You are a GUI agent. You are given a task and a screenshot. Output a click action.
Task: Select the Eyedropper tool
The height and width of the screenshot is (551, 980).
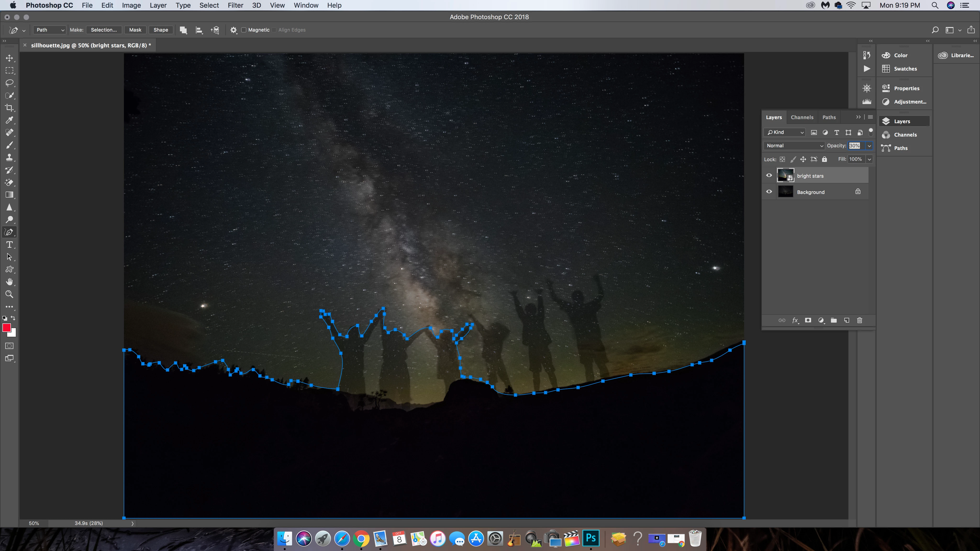[9, 120]
